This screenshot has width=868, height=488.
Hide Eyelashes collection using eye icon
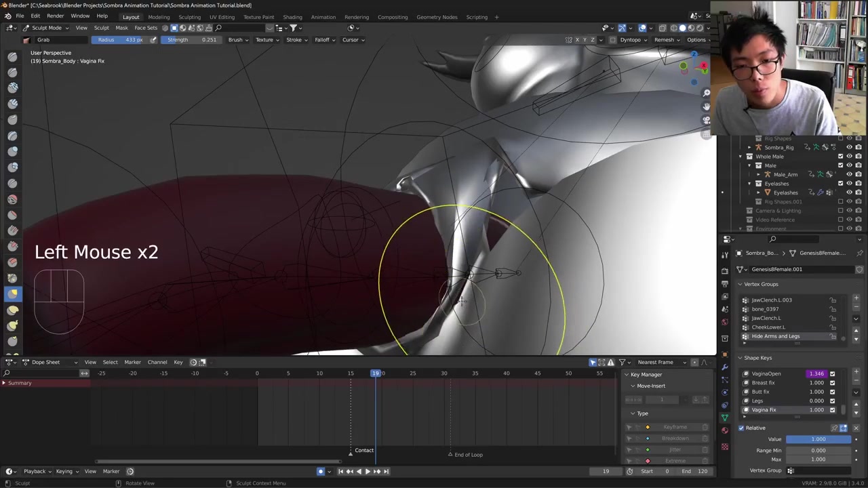(x=849, y=184)
